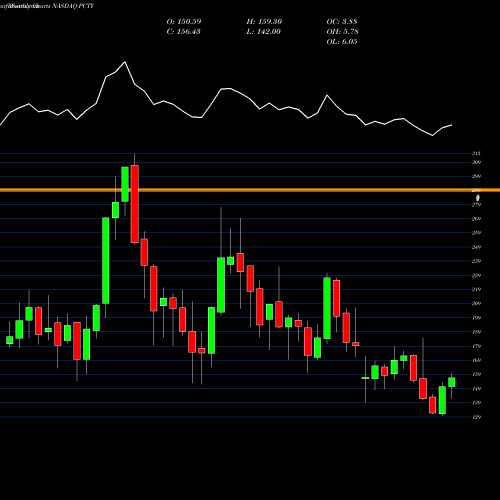This screenshot has width=500, height=500.
Task: Click the 269 price axis label
Action: click(476, 219)
